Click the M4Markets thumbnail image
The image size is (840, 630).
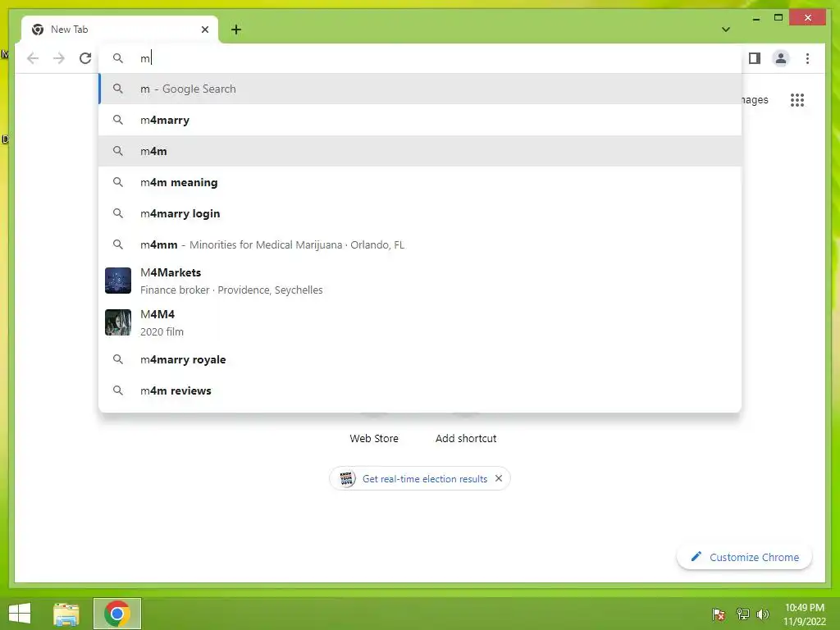[x=118, y=281]
